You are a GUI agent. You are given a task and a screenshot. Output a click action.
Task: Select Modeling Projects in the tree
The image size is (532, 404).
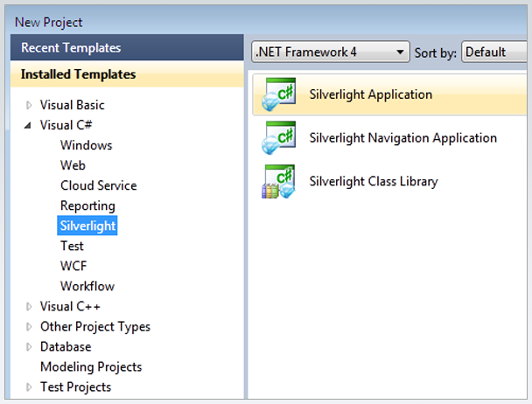[91, 366]
